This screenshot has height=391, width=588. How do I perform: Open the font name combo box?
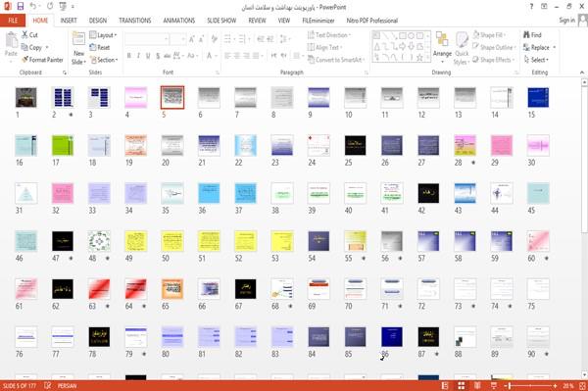[x=147, y=39]
